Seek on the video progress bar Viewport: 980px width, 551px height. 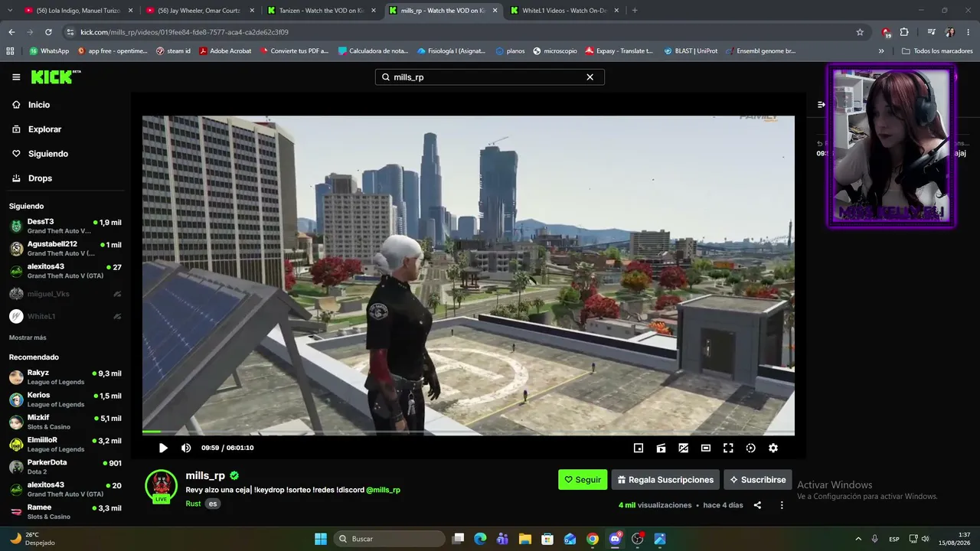pyautogui.click(x=469, y=433)
